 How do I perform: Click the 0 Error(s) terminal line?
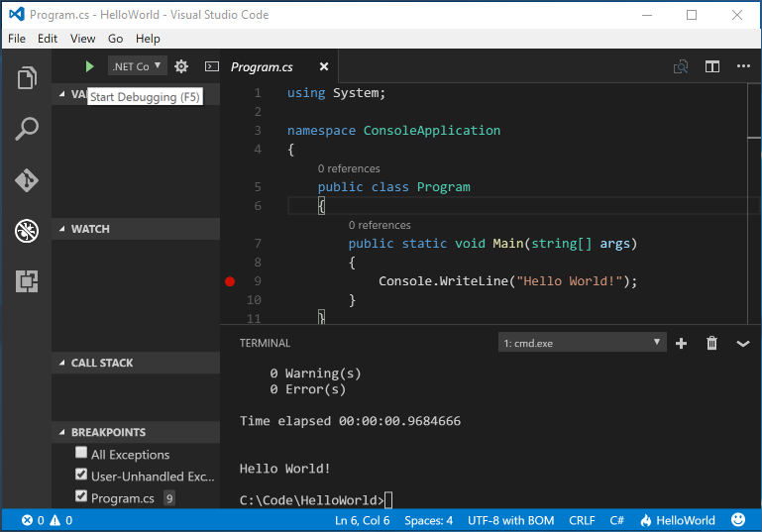tap(307, 389)
